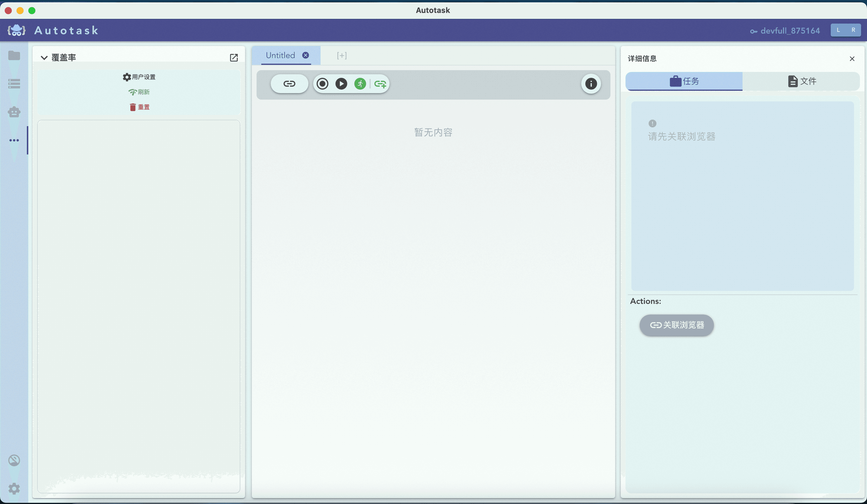Image resolution: width=867 pixels, height=504 pixels.
Task: Click the green running-man icon
Action: click(x=360, y=83)
